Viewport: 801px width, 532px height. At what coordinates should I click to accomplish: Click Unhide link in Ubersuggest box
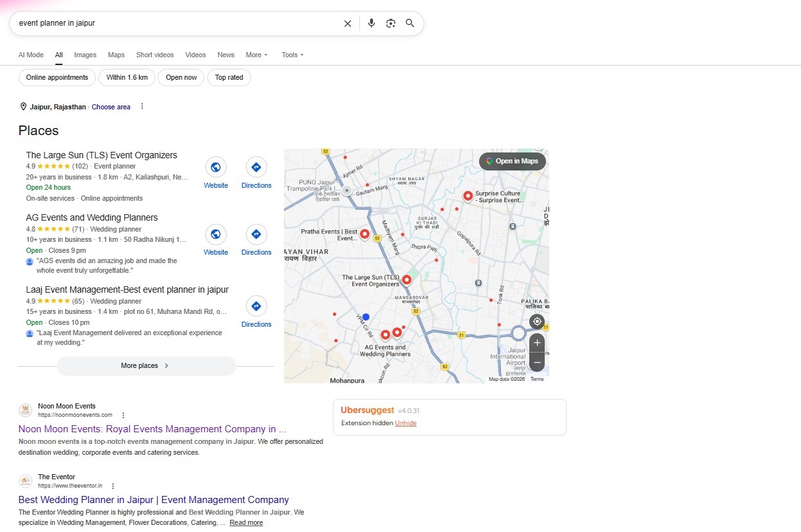point(406,423)
